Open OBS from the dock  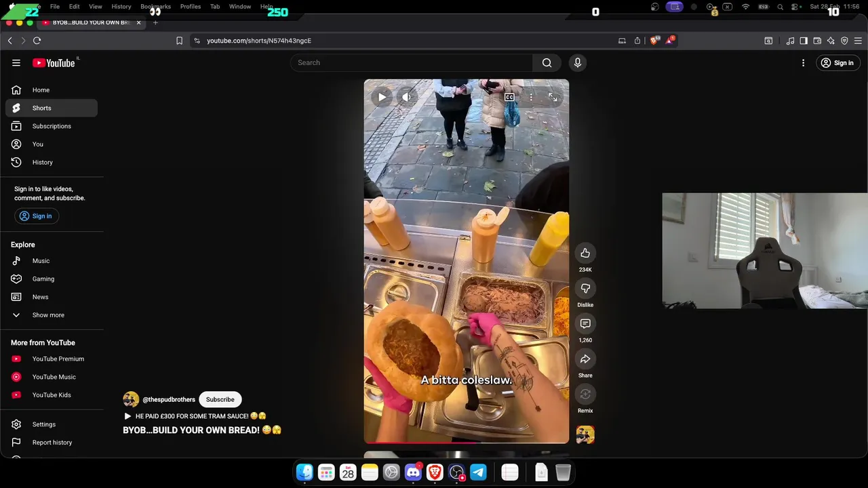coord(456,472)
